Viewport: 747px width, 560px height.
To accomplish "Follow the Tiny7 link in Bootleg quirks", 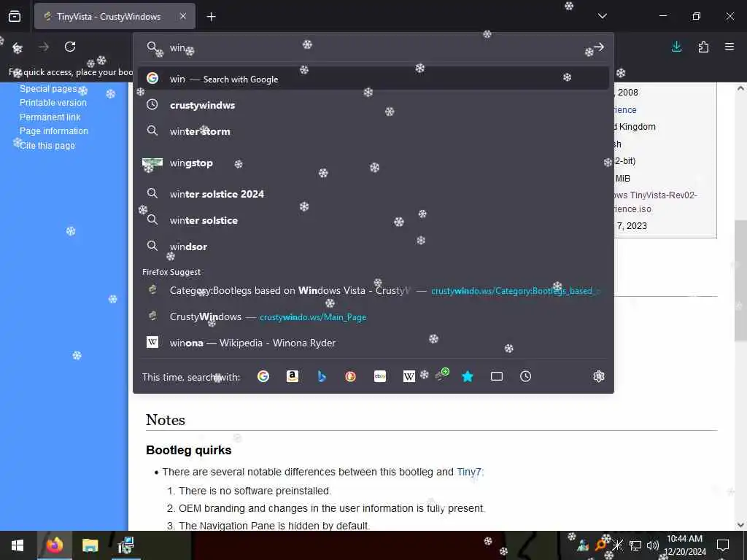I will [x=469, y=472].
